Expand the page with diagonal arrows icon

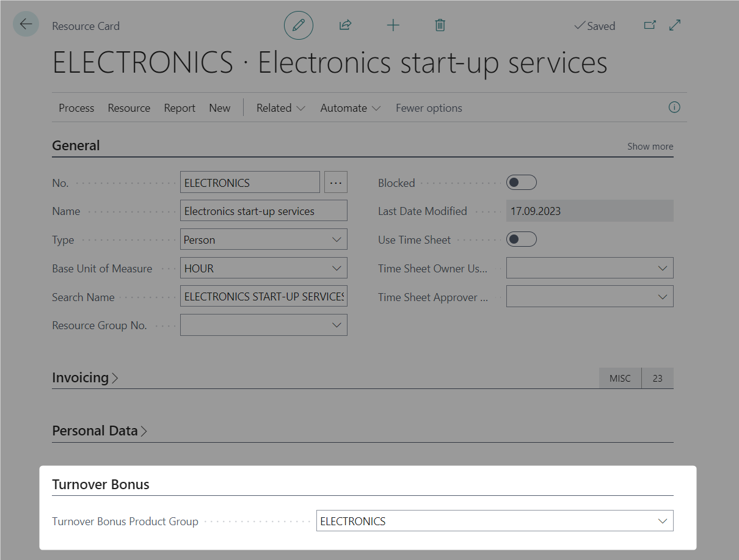675,26
